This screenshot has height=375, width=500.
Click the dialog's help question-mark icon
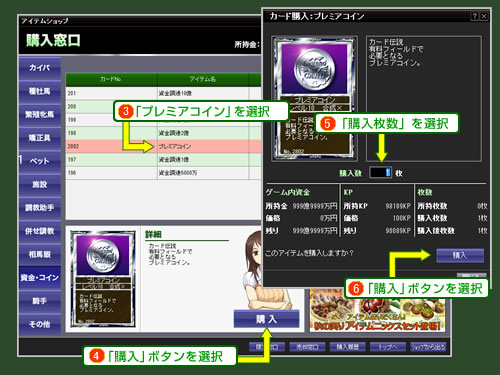pyautogui.click(x=475, y=16)
